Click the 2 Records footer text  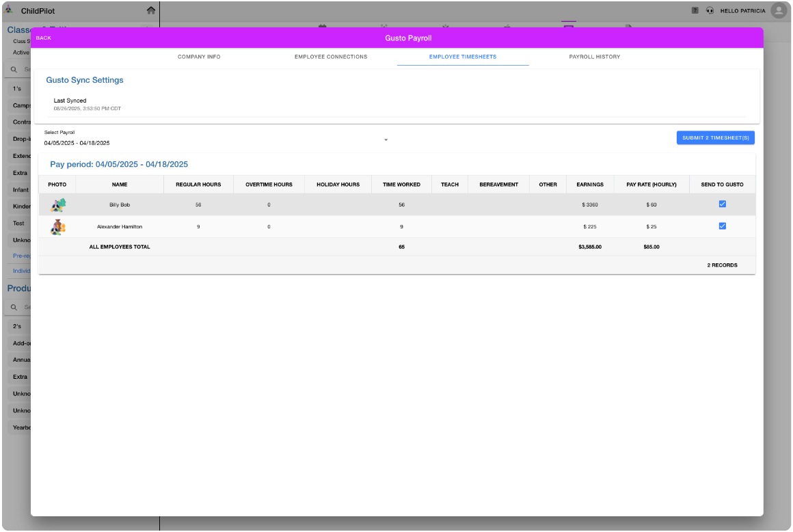[x=722, y=265]
